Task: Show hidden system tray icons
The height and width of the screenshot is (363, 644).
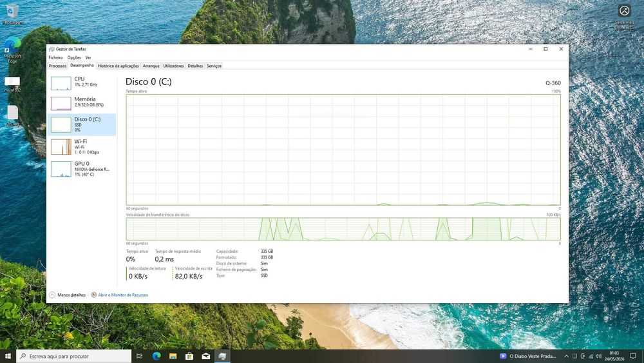Action: click(x=566, y=356)
